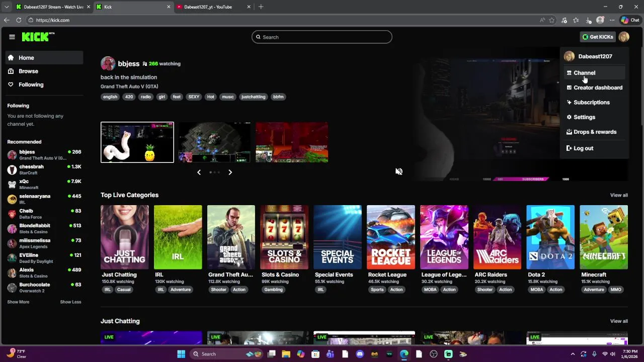Select the red Minecraft stream thumbnail

(x=292, y=142)
